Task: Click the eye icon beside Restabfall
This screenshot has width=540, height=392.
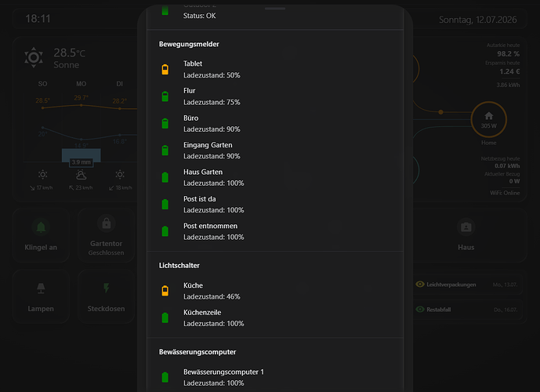Action: pyautogui.click(x=420, y=310)
